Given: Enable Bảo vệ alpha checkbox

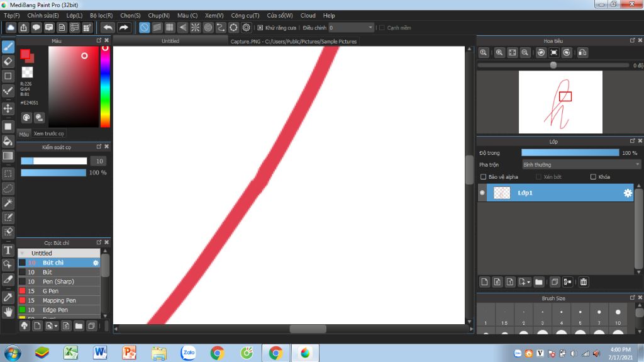Looking at the screenshot, I should tap(484, 177).
